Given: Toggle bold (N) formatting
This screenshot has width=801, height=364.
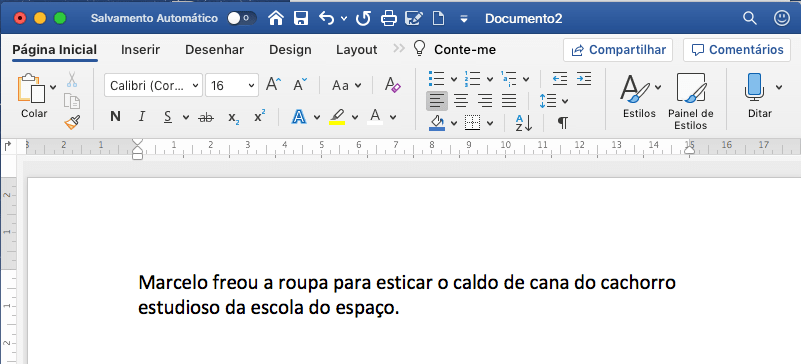Looking at the screenshot, I should tap(115, 117).
